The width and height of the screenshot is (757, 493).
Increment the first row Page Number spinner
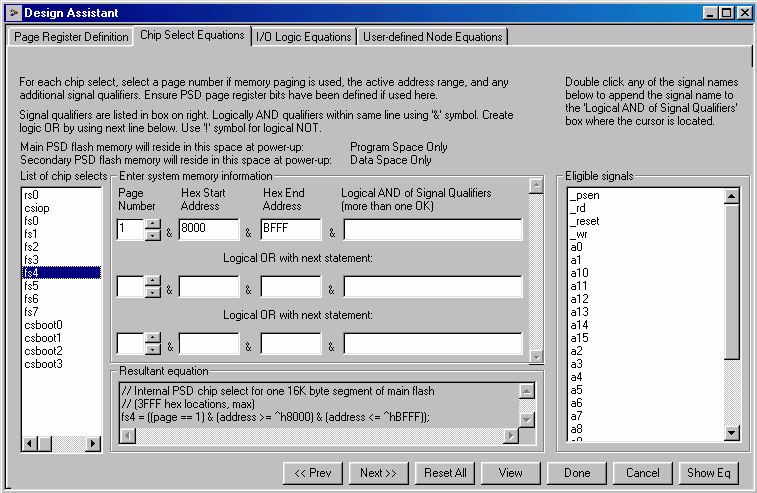click(x=152, y=225)
